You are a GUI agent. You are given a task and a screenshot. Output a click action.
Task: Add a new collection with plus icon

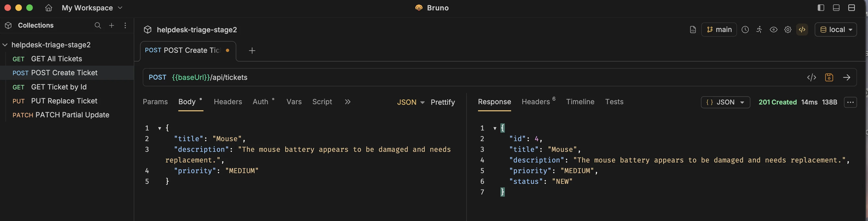pyautogui.click(x=112, y=25)
